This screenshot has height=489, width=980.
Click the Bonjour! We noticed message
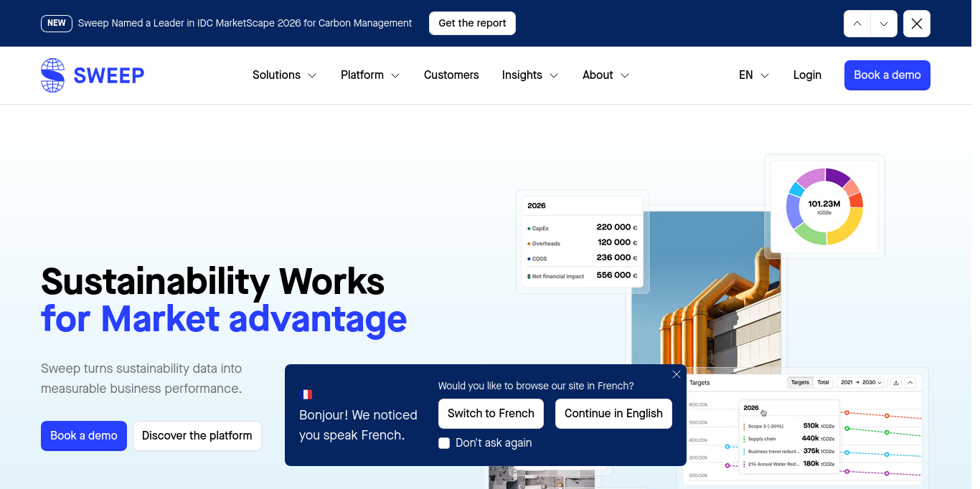click(358, 425)
